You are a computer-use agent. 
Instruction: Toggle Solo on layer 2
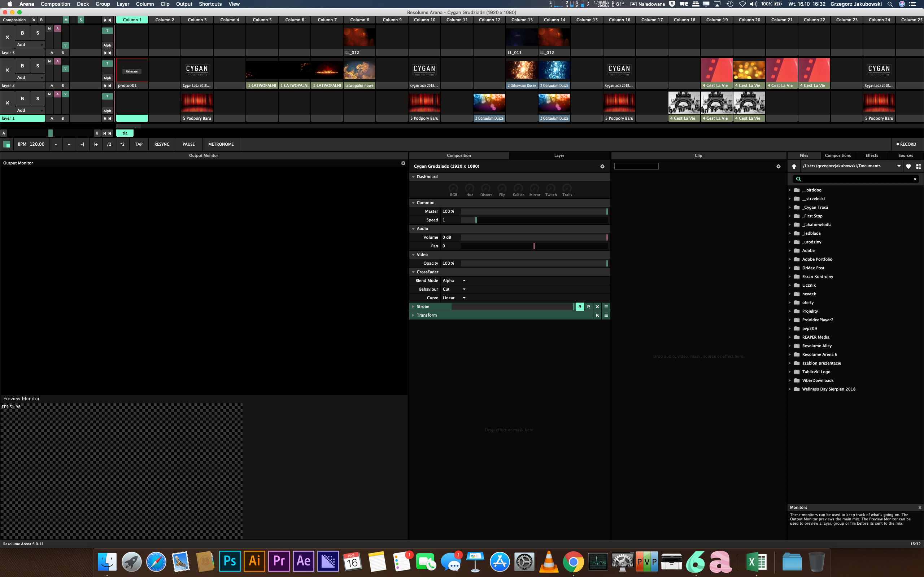click(x=38, y=66)
